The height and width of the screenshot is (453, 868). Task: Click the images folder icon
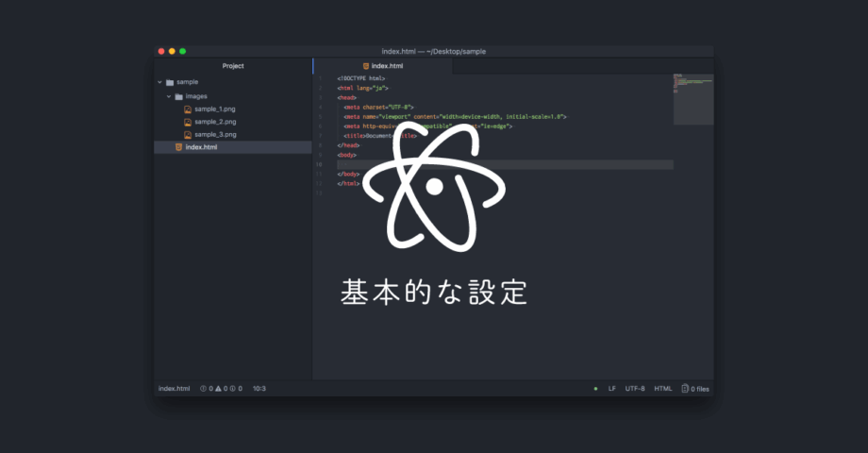(179, 97)
